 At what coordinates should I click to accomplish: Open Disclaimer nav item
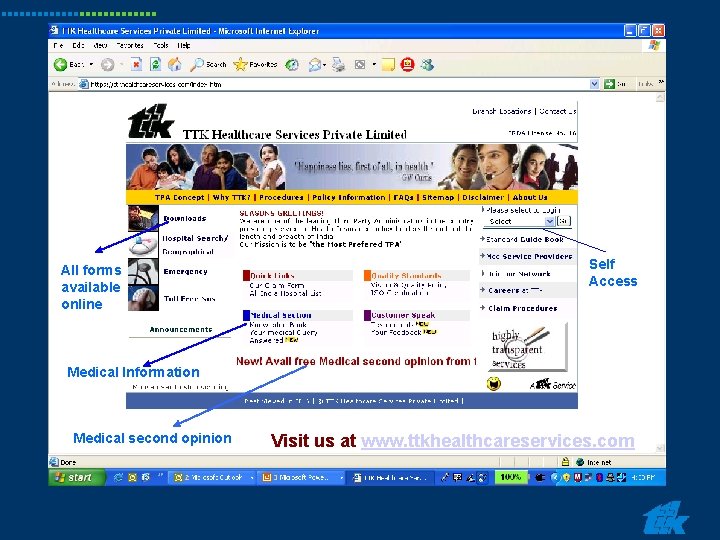click(x=483, y=197)
